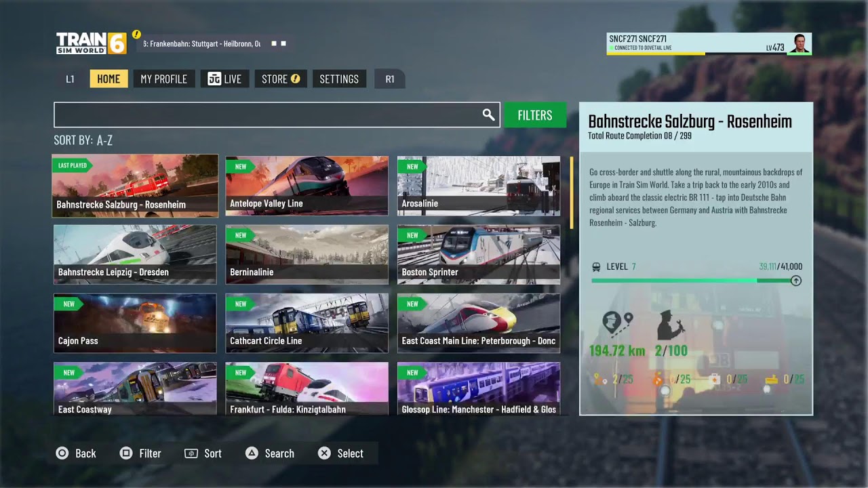Open the Home tab
This screenshot has height=488, width=868.
click(108, 79)
